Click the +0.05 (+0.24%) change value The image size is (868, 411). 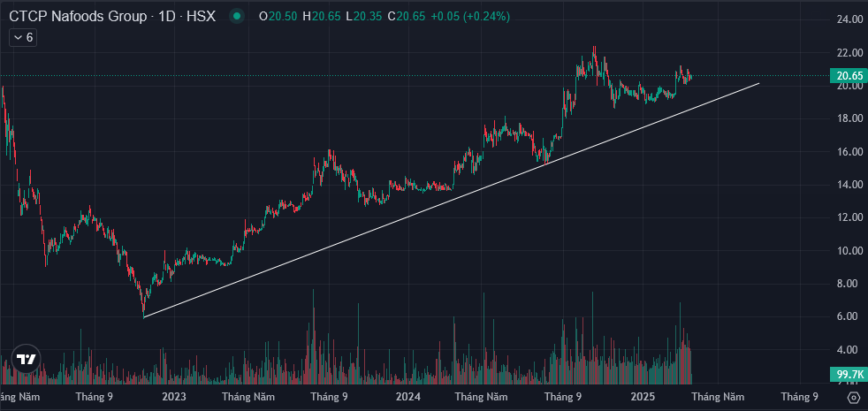pos(469,17)
